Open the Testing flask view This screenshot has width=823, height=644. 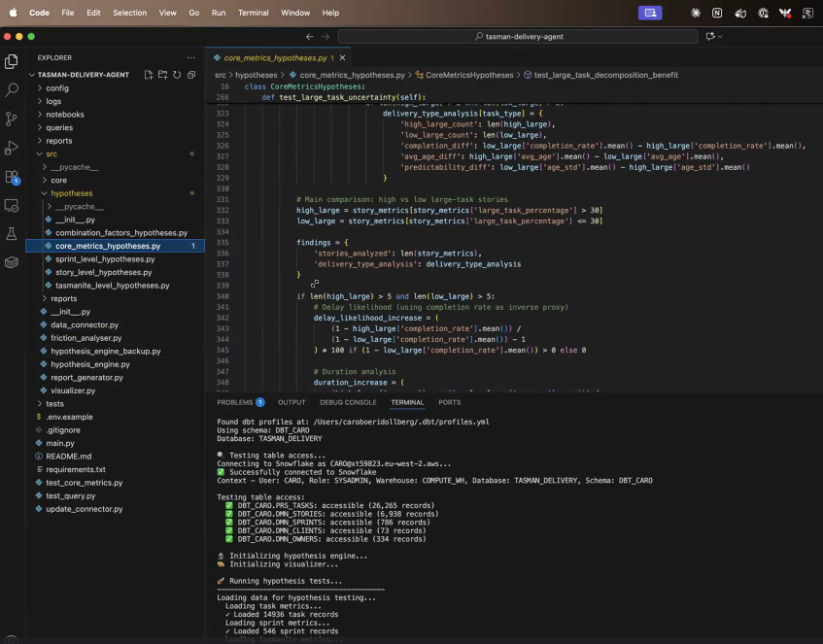pyautogui.click(x=12, y=234)
